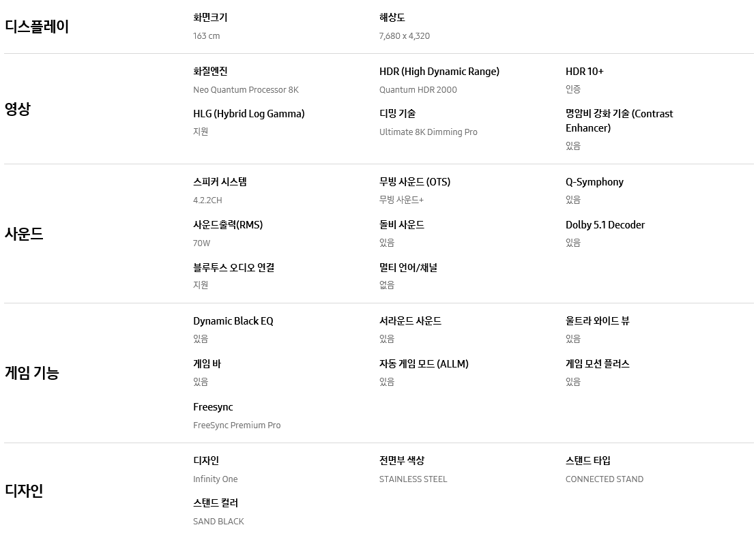Viewport: 756px width, 538px height.
Task: Select the Q-Symphony label
Action: coord(594,182)
